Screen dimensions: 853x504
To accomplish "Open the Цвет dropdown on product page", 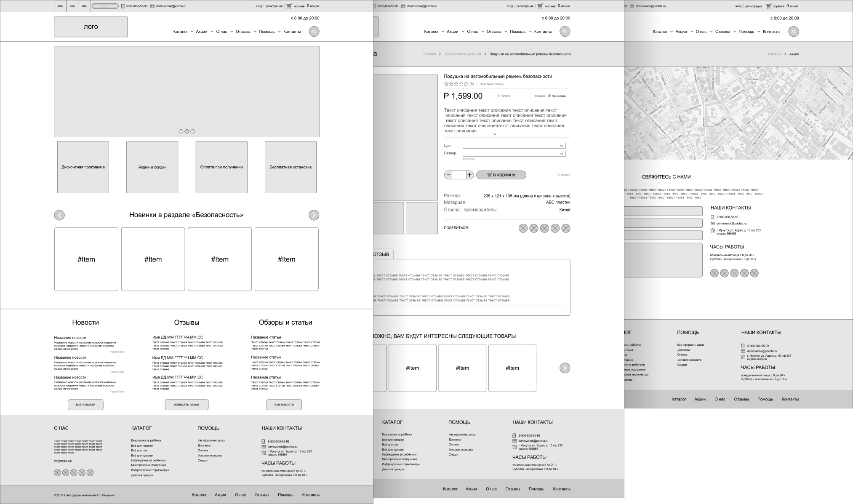I will tap(514, 146).
